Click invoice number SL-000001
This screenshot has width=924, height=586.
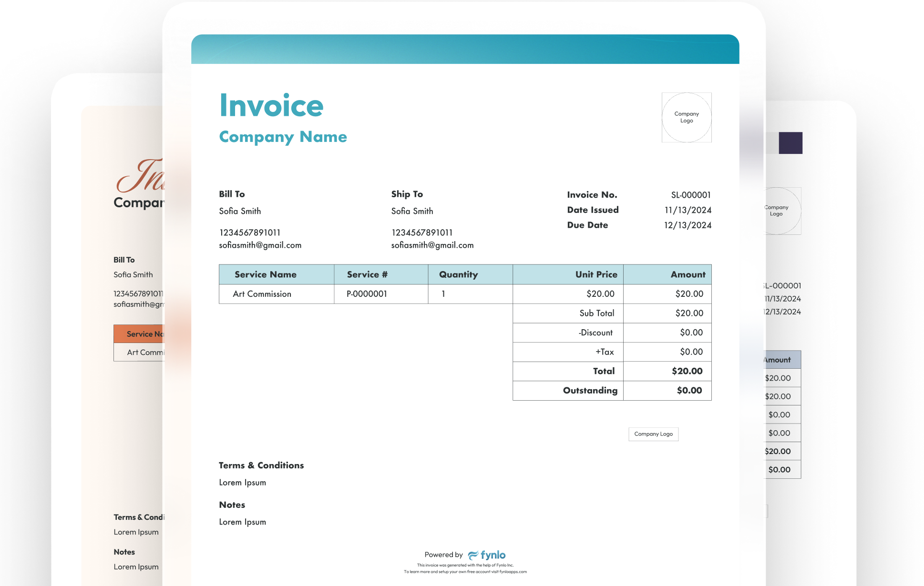(691, 195)
